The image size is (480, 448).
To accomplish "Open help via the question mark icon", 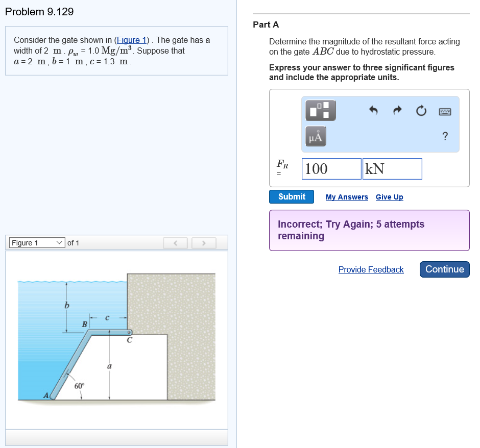I will coord(445,136).
